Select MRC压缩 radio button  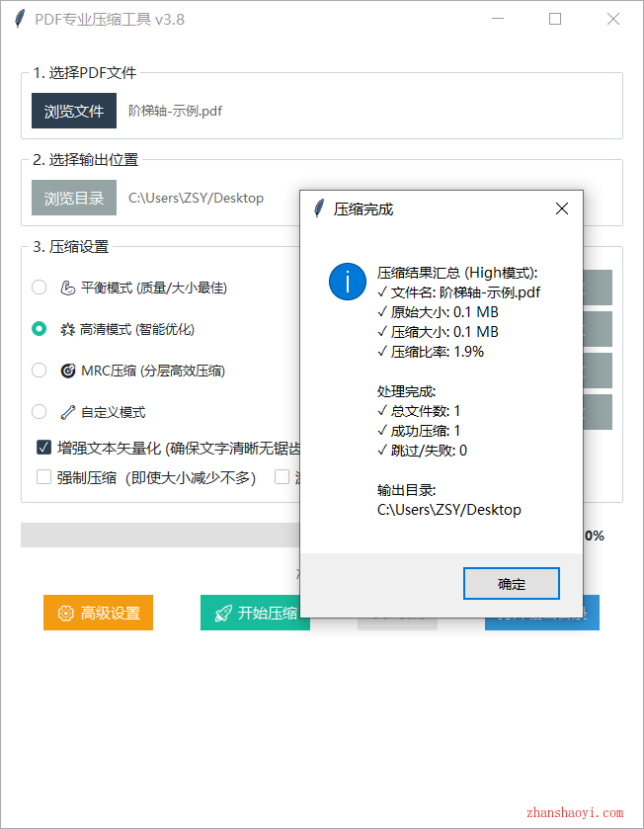pyautogui.click(x=40, y=371)
